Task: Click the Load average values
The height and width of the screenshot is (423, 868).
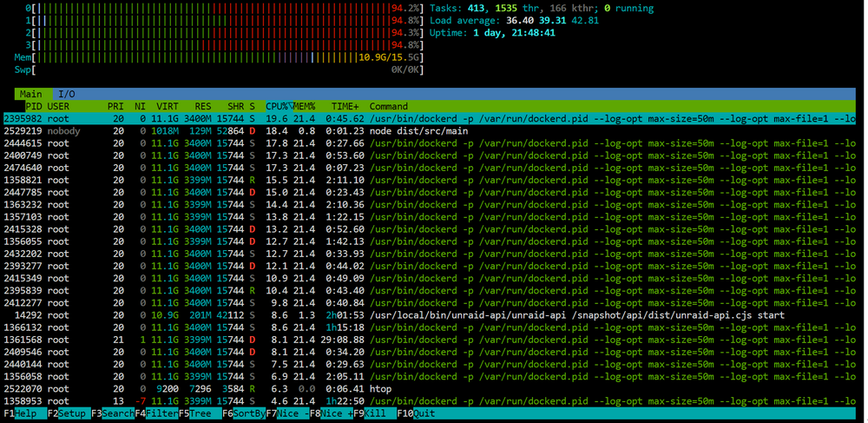Action: pos(552,21)
